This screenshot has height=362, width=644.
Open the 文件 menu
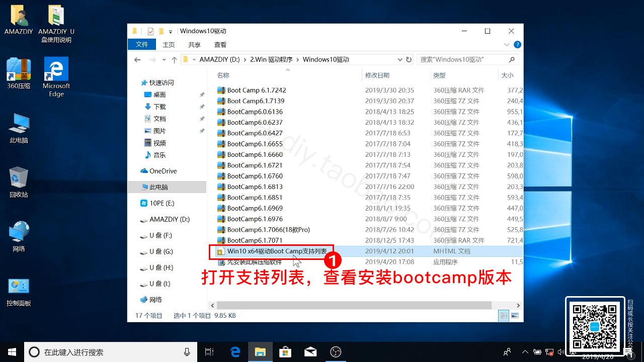click(x=141, y=44)
